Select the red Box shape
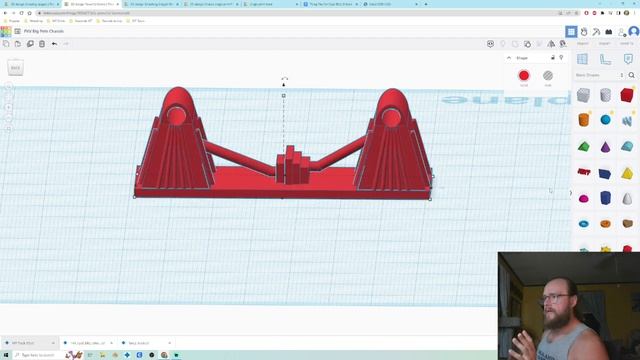The image size is (640, 360). (627, 95)
